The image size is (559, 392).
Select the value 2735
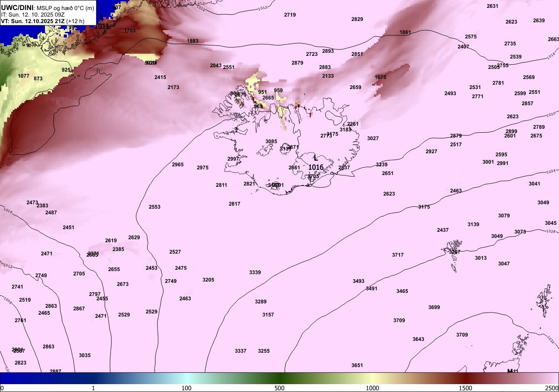[x=510, y=44]
